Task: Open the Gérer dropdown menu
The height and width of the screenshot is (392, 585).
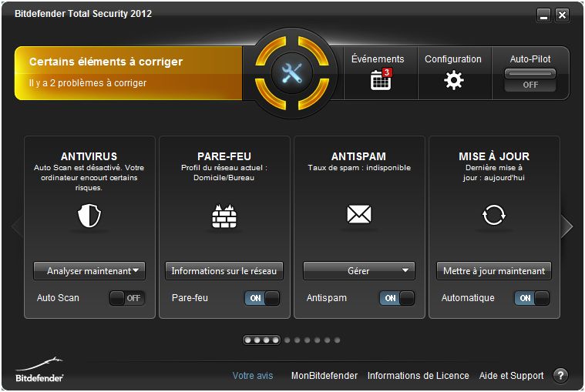Action: point(359,271)
